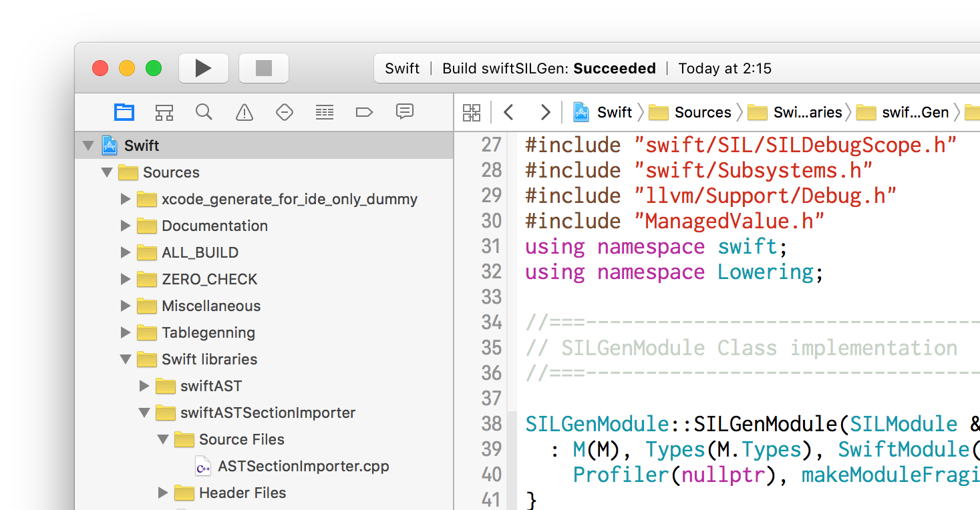Select the Swift project row in navigator
This screenshot has width=980, height=510.
[x=265, y=146]
